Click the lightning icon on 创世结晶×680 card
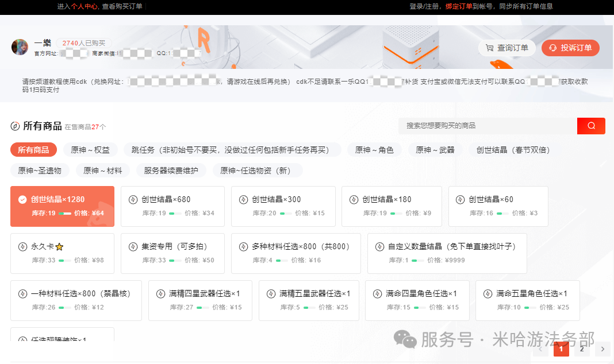This screenshot has height=364, width=614. (x=132, y=199)
